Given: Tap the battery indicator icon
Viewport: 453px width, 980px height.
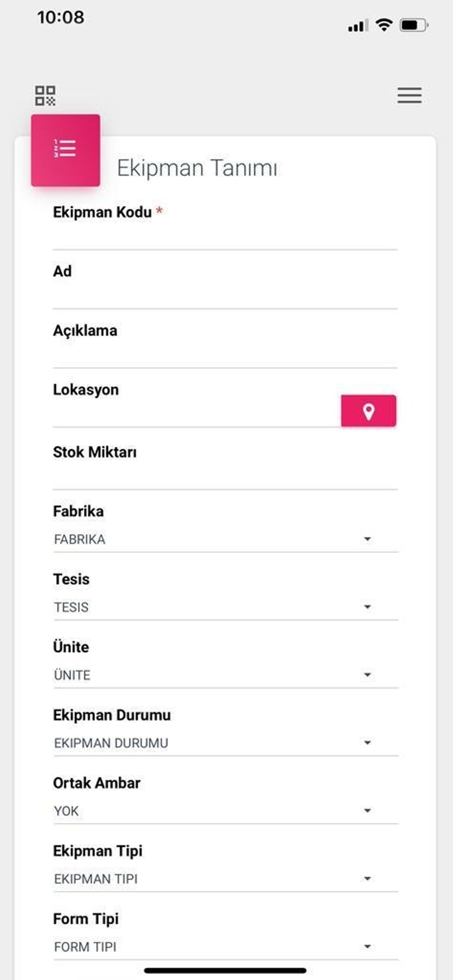Looking at the screenshot, I should pos(414,26).
